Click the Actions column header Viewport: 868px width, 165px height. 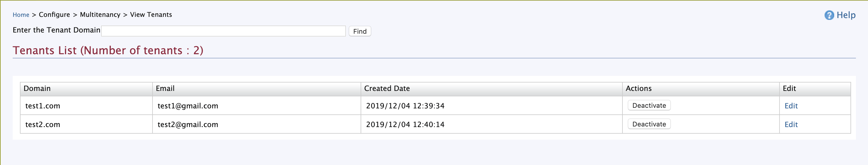[638, 89]
